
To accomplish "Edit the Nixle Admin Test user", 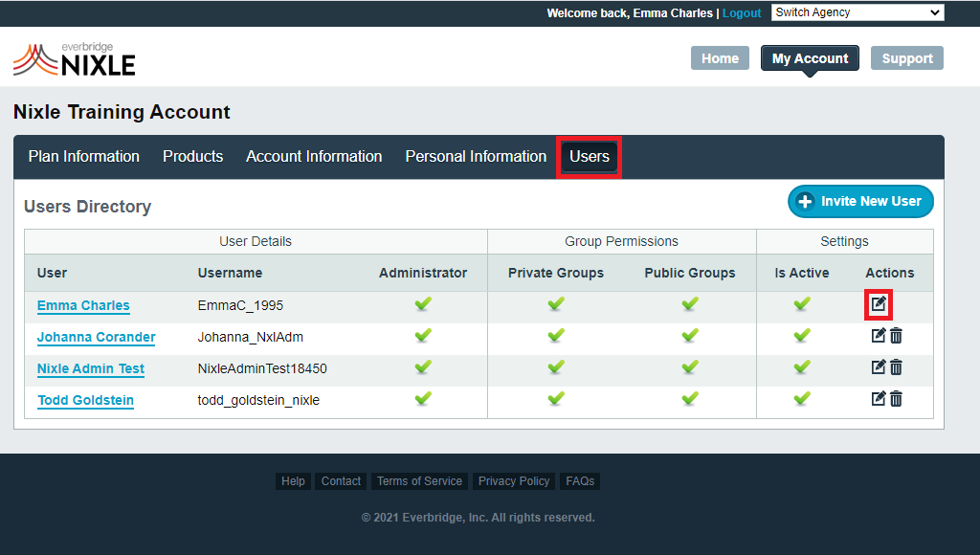I will (x=879, y=366).
